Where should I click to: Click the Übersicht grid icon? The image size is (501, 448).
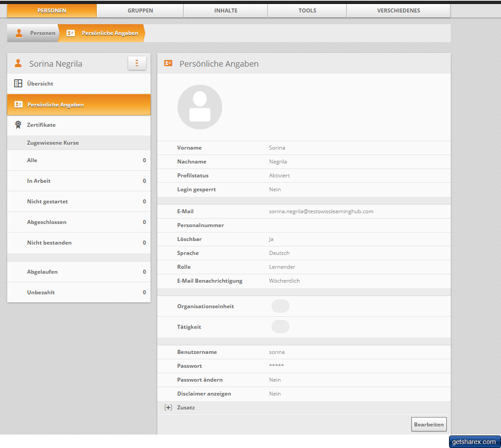[18, 83]
